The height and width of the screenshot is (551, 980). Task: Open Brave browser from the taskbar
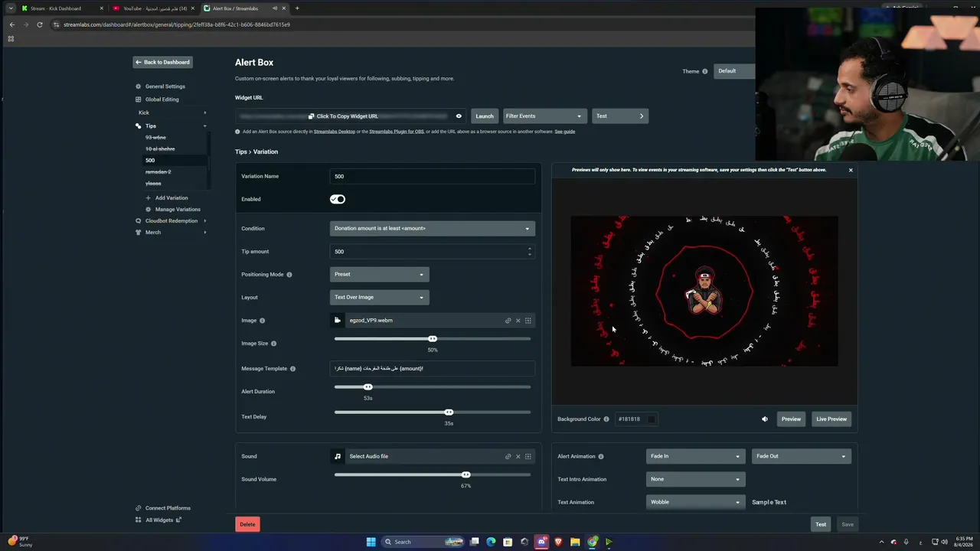558,542
